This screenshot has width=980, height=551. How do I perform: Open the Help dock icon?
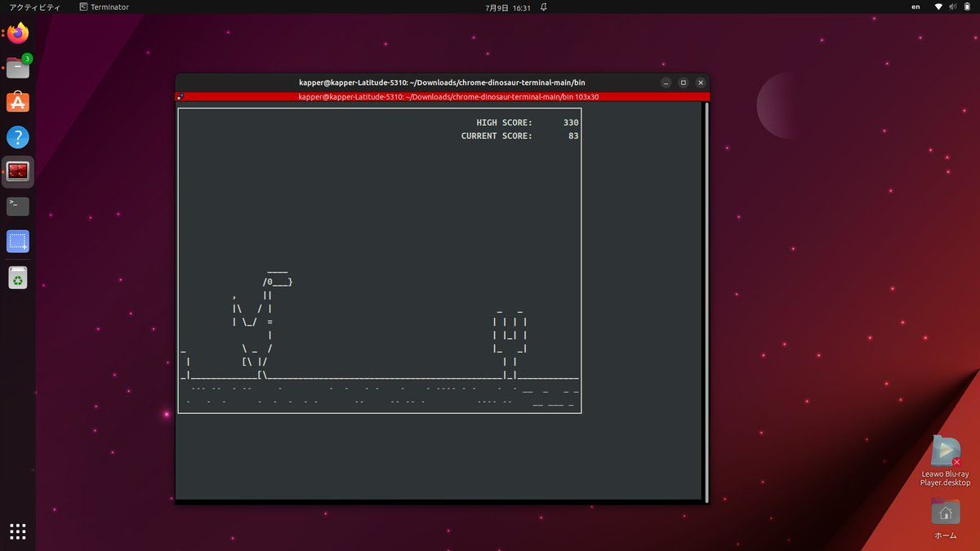point(18,137)
